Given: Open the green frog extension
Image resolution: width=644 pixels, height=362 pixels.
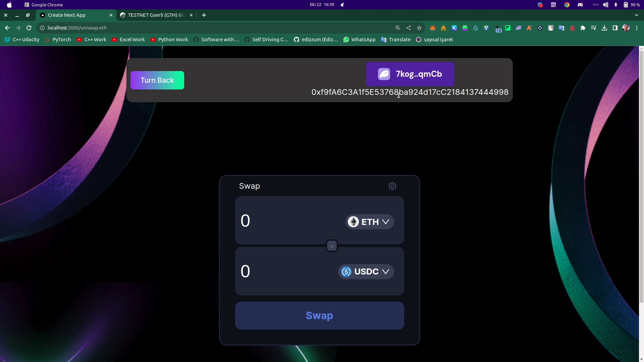Looking at the screenshot, I should (x=465, y=28).
